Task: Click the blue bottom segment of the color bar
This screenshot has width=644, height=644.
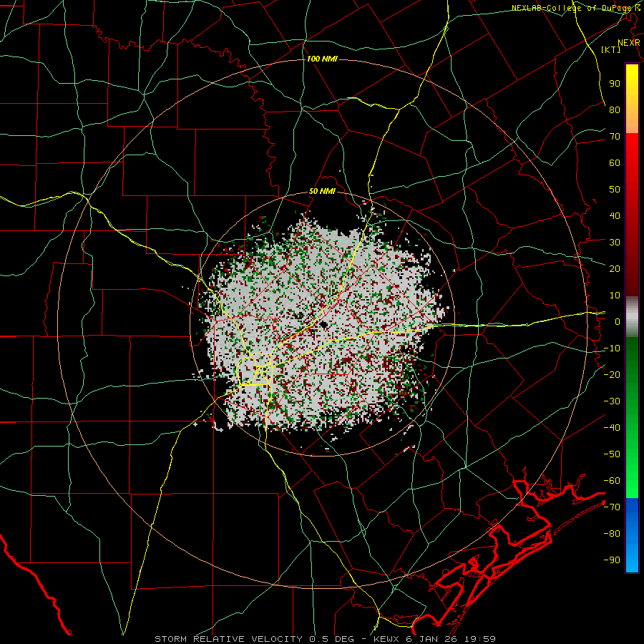Action: (x=632, y=535)
